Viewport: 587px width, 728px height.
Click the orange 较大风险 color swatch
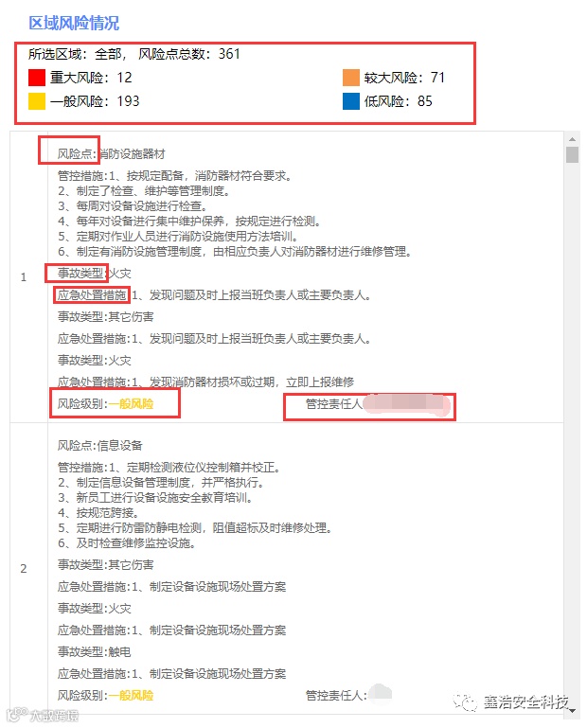point(351,78)
